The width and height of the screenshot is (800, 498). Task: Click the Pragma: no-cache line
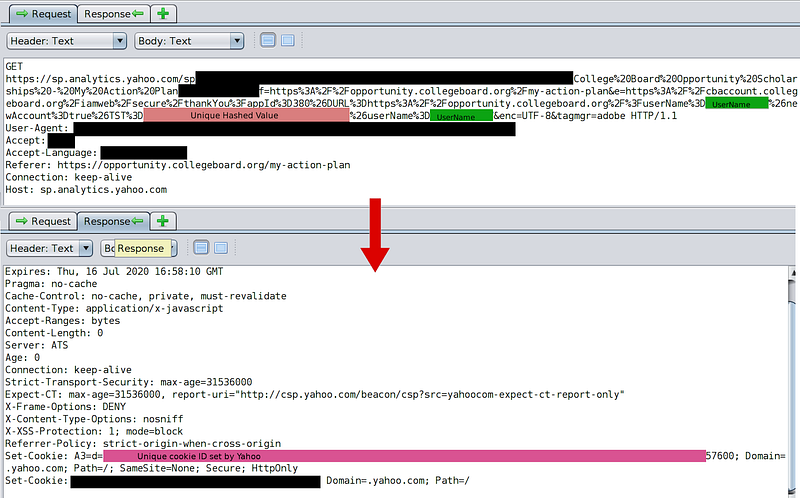tap(51, 284)
